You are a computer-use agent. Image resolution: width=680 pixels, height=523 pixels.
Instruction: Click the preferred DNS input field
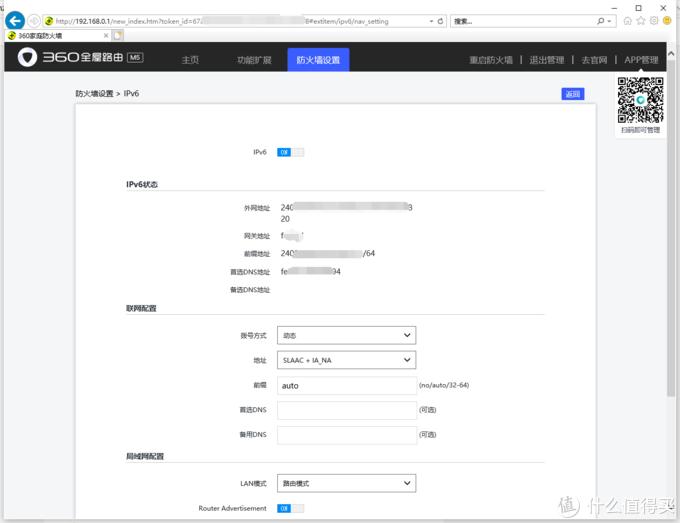pyautogui.click(x=347, y=410)
